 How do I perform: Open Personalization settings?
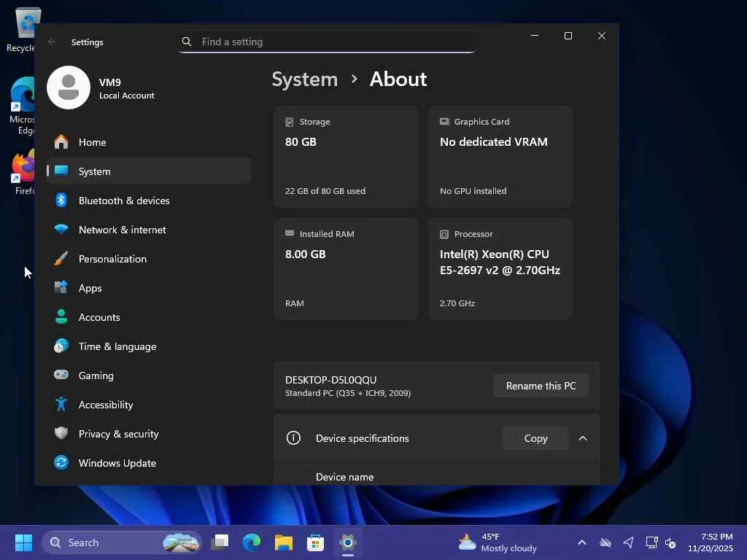pos(149,259)
